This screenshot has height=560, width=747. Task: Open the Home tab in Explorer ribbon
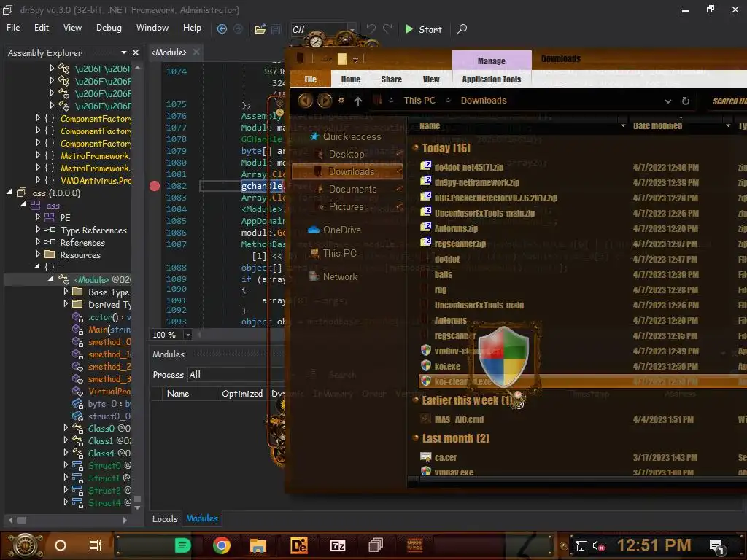(x=351, y=79)
